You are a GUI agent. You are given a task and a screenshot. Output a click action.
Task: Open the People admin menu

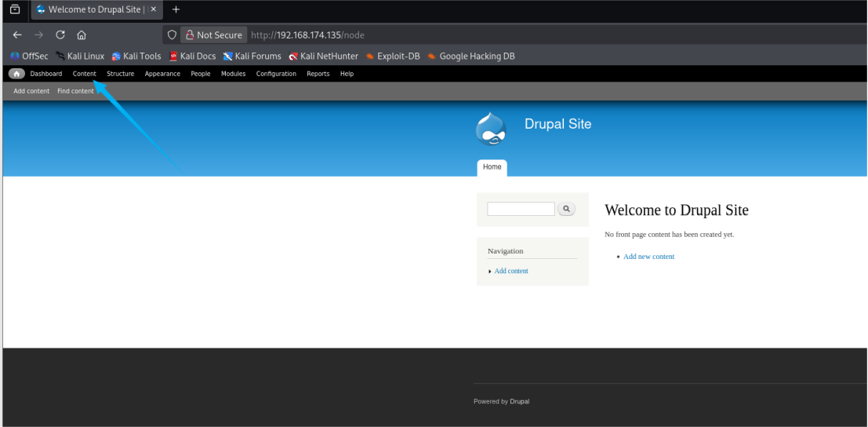[201, 74]
